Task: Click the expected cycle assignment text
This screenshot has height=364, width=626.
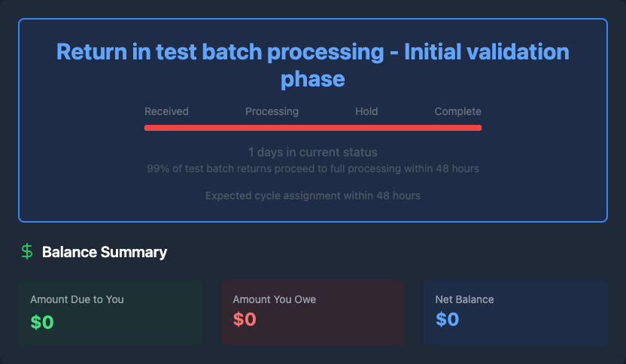Action: [x=313, y=196]
